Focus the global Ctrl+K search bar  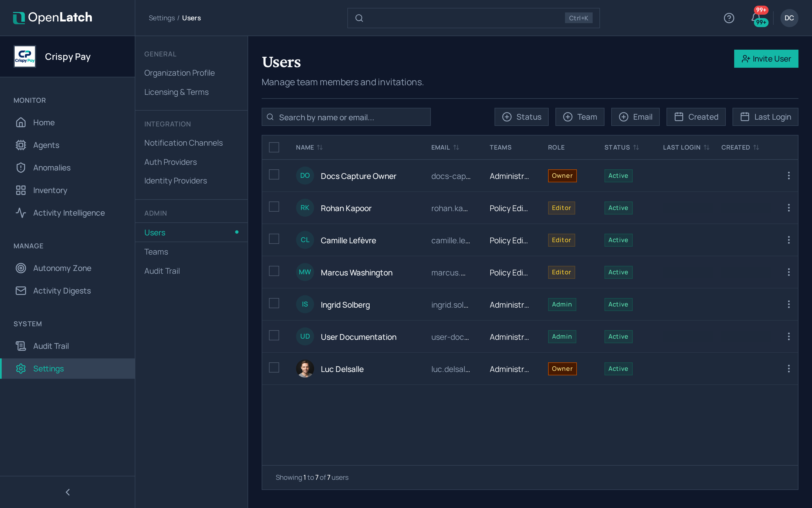[473, 18]
